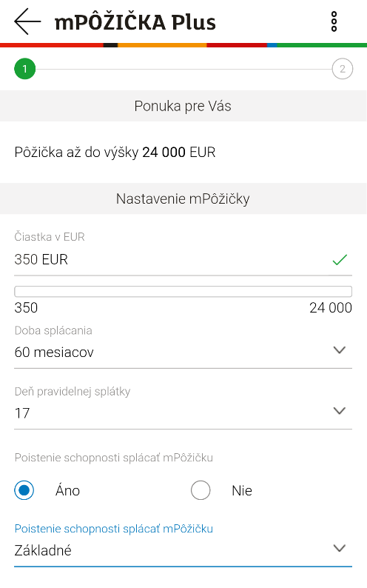Tap the Ponuka pre Vás section header
The image size is (367, 588).
(x=183, y=106)
